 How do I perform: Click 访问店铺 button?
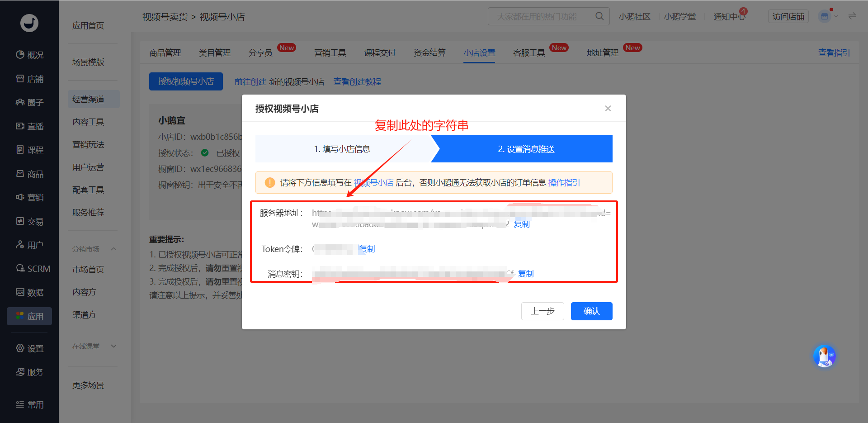pos(788,16)
